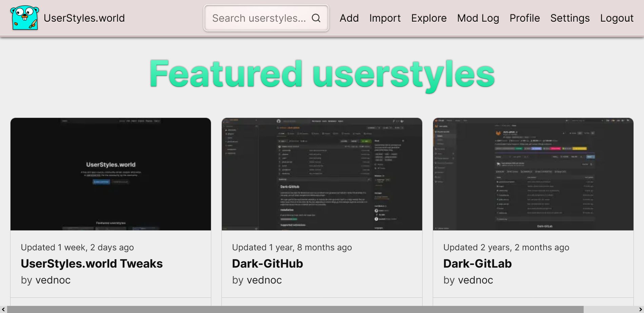Image resolution: width=644 pixels, height=313 pixels.
Task: Click "by vednoc" under UserStyles.world Tweaks
Action: pos(46,280)
